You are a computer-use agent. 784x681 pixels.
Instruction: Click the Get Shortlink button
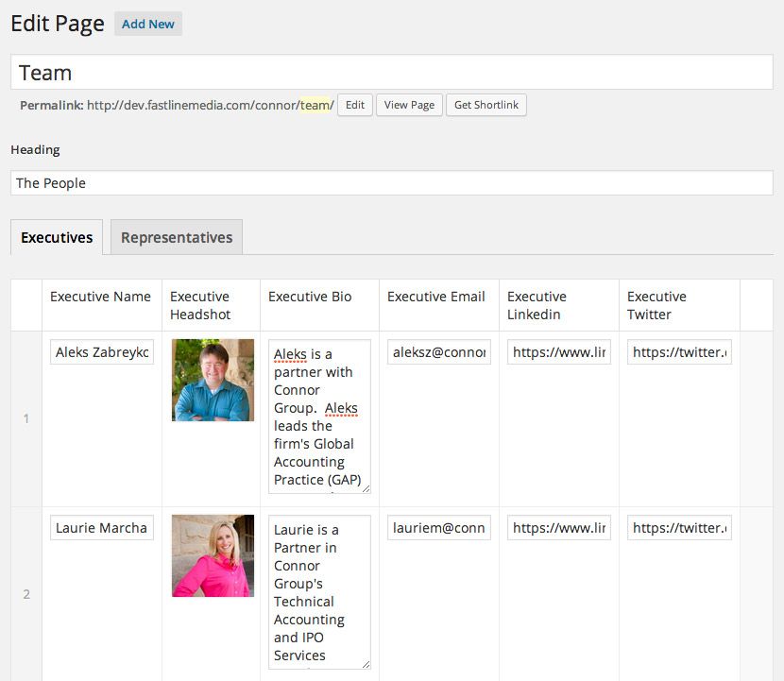(486, 105)
